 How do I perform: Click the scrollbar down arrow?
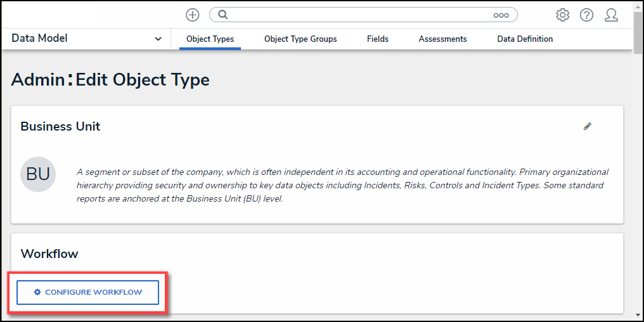(x=638, y=314)
